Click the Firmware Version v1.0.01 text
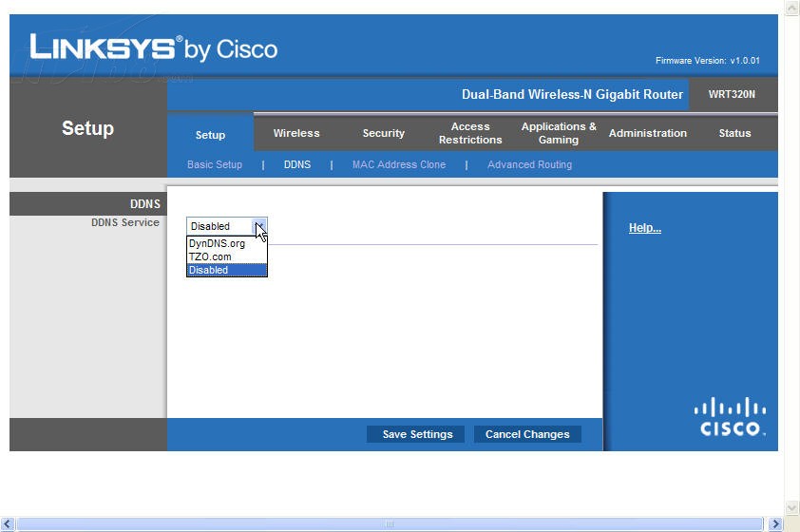Screen dimensions: 800x532 point(708,61)
